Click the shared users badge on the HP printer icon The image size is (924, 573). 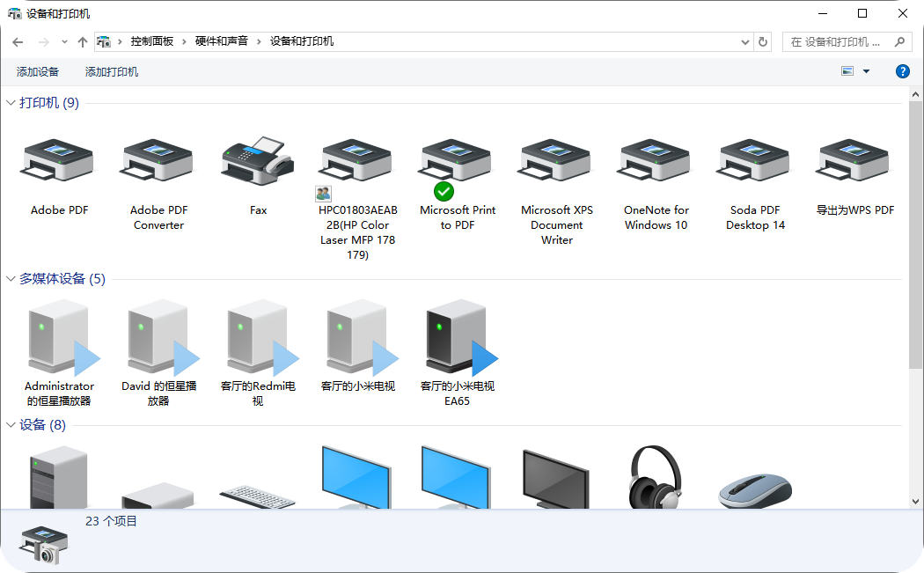point(324,194)
